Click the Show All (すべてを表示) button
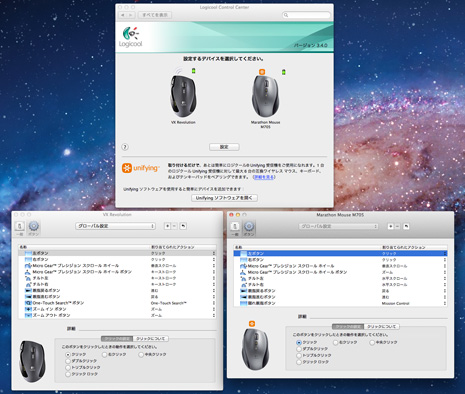This screenshot has height=394, width=465. (x=155, y=15)
